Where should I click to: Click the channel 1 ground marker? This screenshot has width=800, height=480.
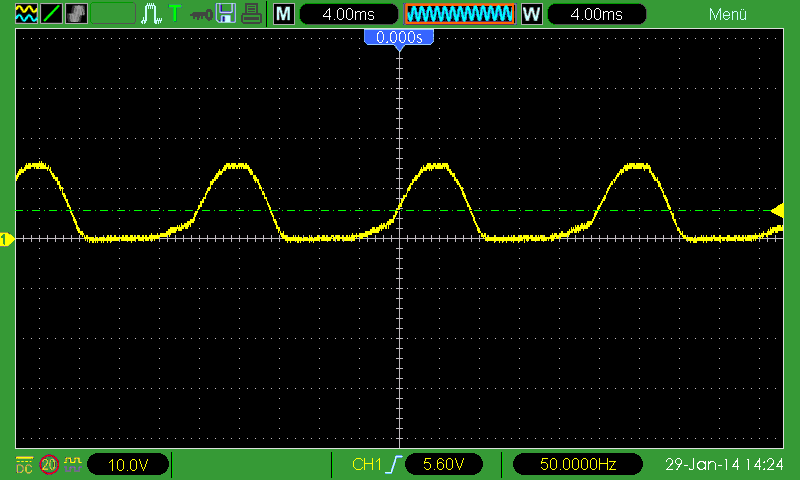[7, 239]
